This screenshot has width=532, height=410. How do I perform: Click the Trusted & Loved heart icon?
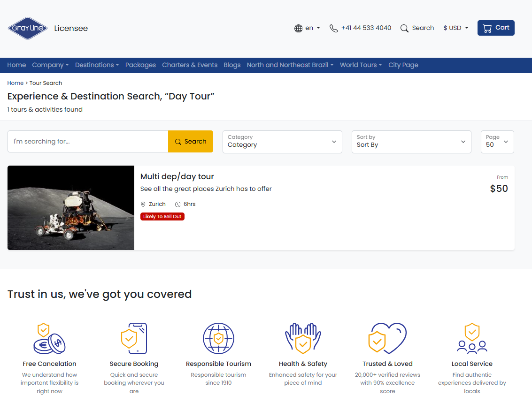387,338
